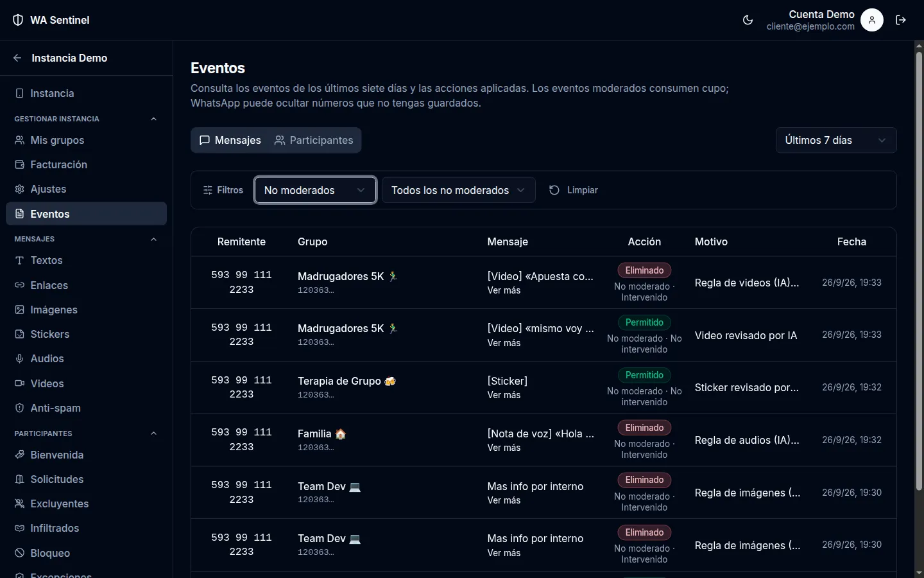The image size is (924, 578).
Task: Open Solicitudes participant settings
Action: coord(86,479)
